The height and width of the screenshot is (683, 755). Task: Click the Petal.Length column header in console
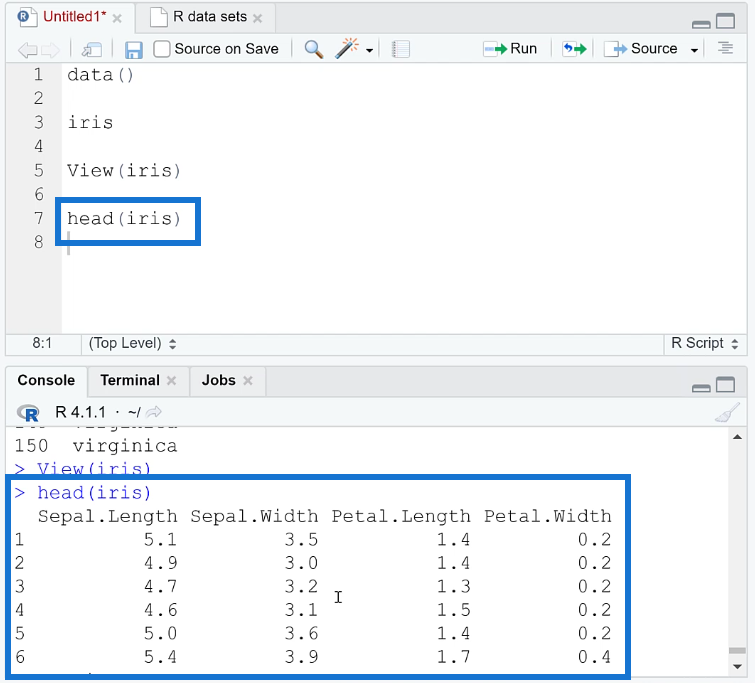click(x=401, y=516)
